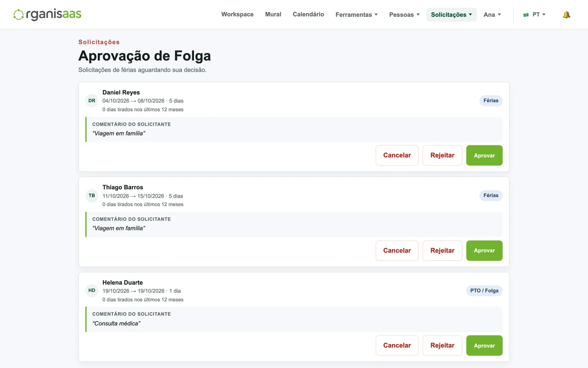
Task: Expand the Ferramentas dropdown
Action: pos(357,15)
